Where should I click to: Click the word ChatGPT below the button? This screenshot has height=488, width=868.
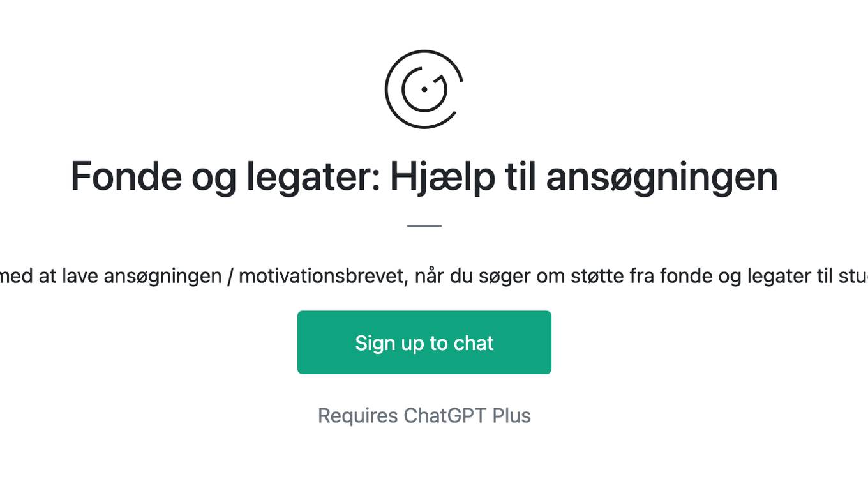[445, 415]
